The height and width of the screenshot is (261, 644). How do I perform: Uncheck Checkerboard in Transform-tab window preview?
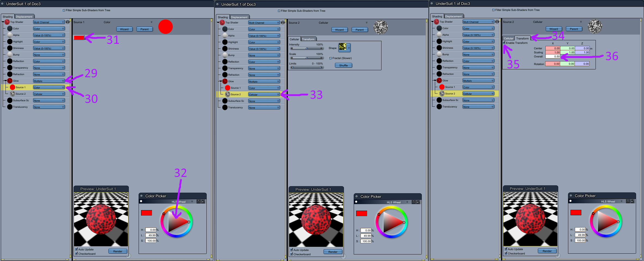[506, 253]
